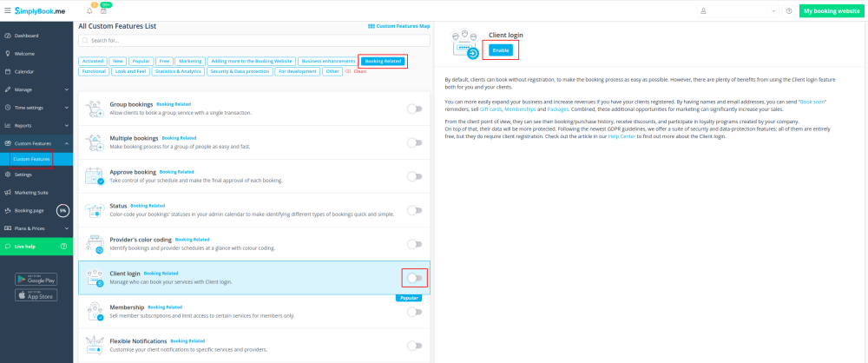Enable the Group bookings toggle
This screenshot has width=868, height=363.
pos(415,109)
